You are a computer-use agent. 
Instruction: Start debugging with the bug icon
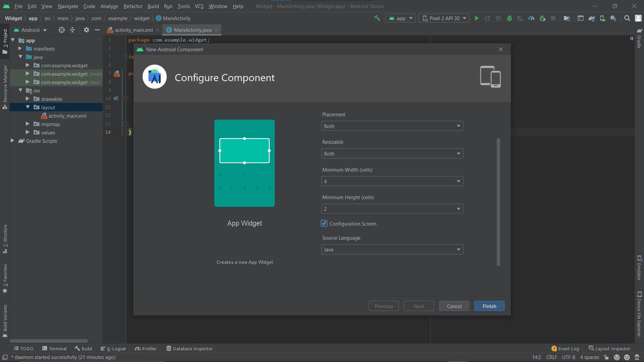point(509,18)
